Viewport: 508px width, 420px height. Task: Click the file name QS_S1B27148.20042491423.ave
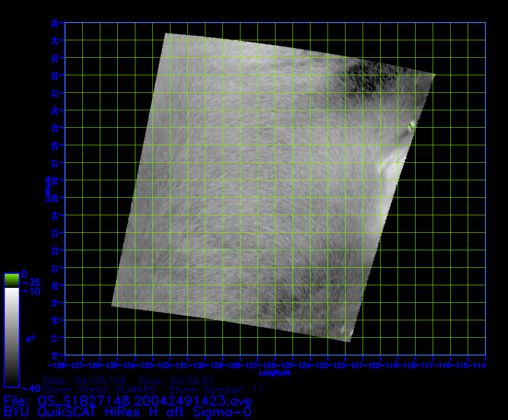tap(145, 401)
